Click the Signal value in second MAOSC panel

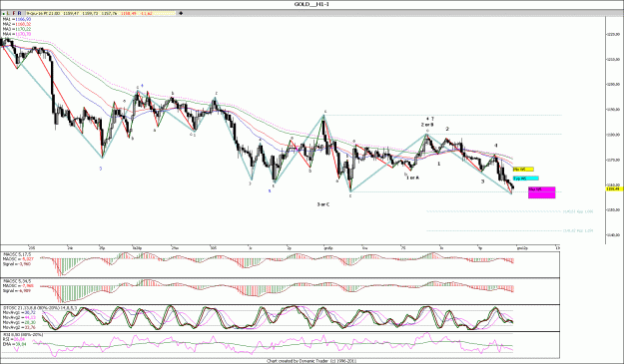[x=17, y=291]
